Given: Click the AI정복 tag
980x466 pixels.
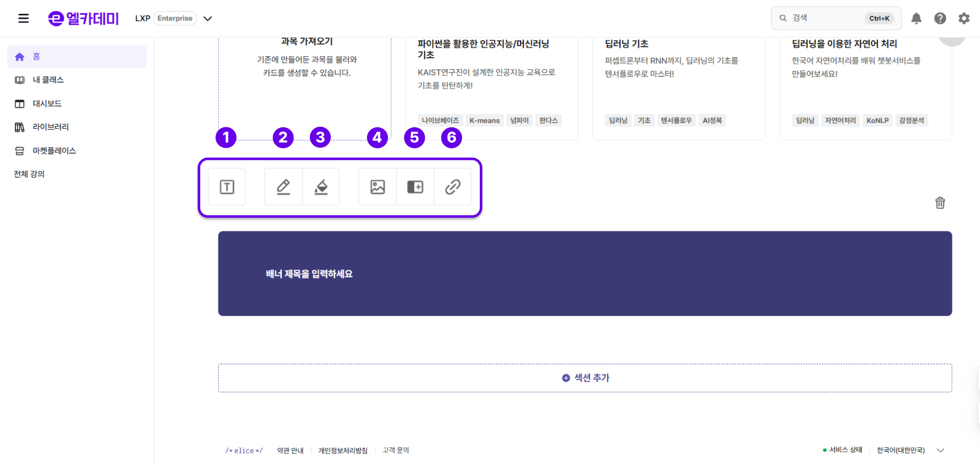Looking at the screenshot, I should tap(712, 121).
